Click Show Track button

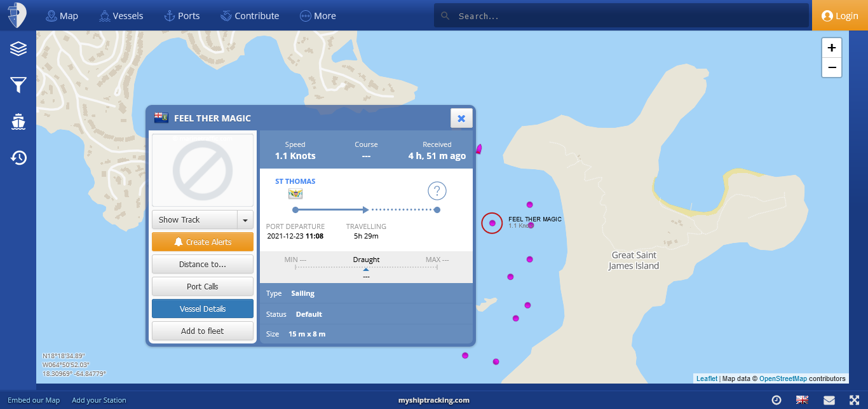[x=194, y=219]
